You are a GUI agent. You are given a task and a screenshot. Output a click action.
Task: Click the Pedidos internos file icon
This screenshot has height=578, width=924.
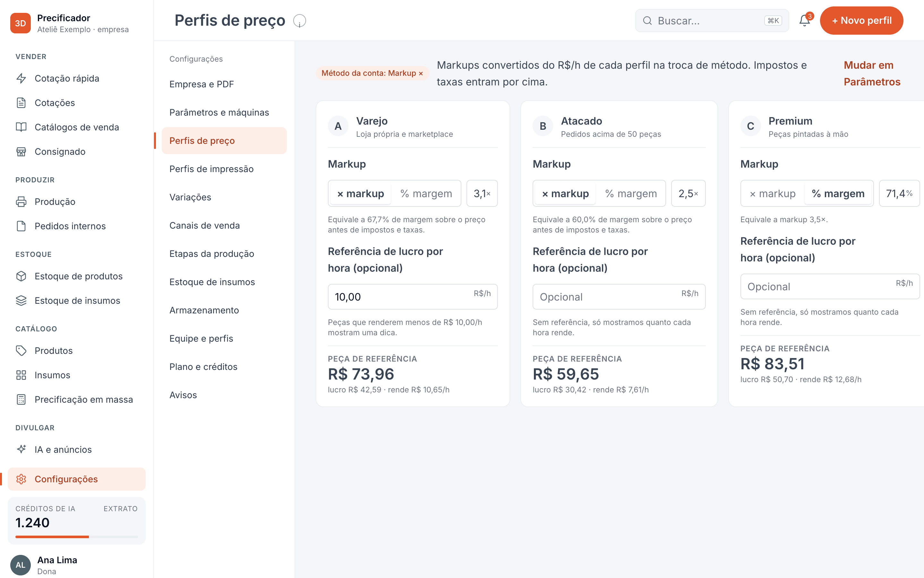click(21, 226)
